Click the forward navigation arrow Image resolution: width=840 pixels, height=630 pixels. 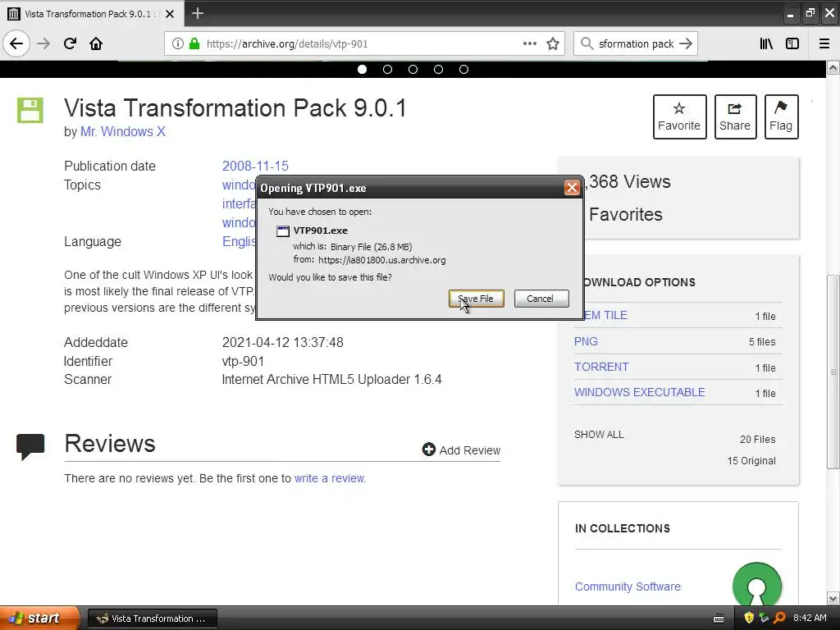pyautogui.click(x=43, y=43)
